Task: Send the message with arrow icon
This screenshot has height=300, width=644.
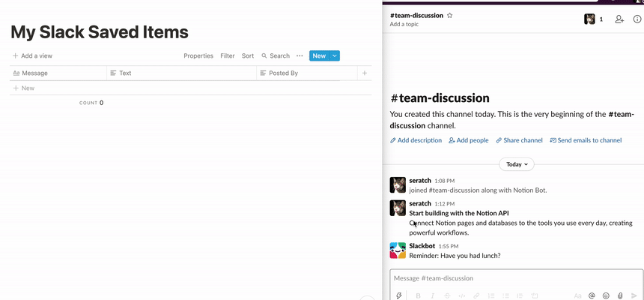Action: pos(634,295)
